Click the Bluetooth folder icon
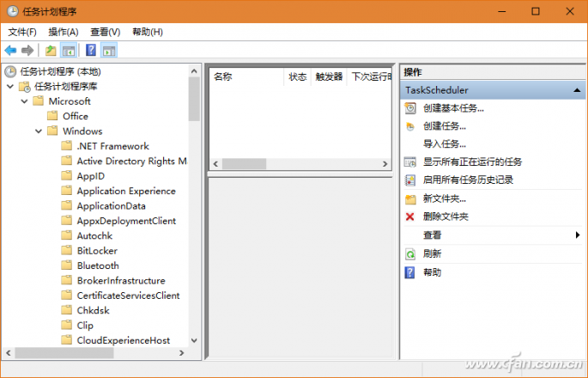Viewport: 588px width, 378px height. pyautogui.click(x=67, y=265)
